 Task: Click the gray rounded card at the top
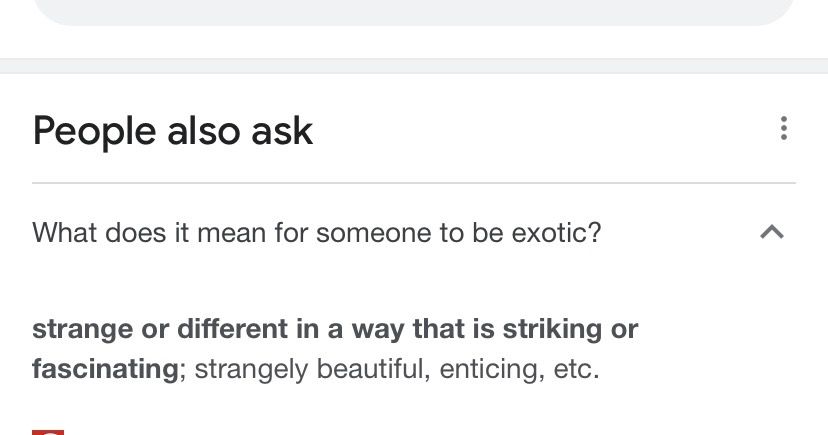(414, 10)
